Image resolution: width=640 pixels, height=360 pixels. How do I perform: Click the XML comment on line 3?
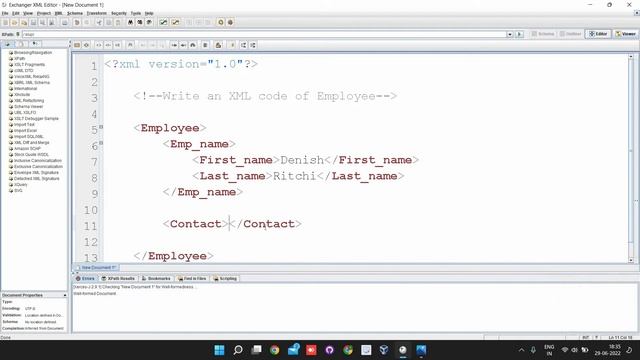pyautogui.click(x=265, y=96)
